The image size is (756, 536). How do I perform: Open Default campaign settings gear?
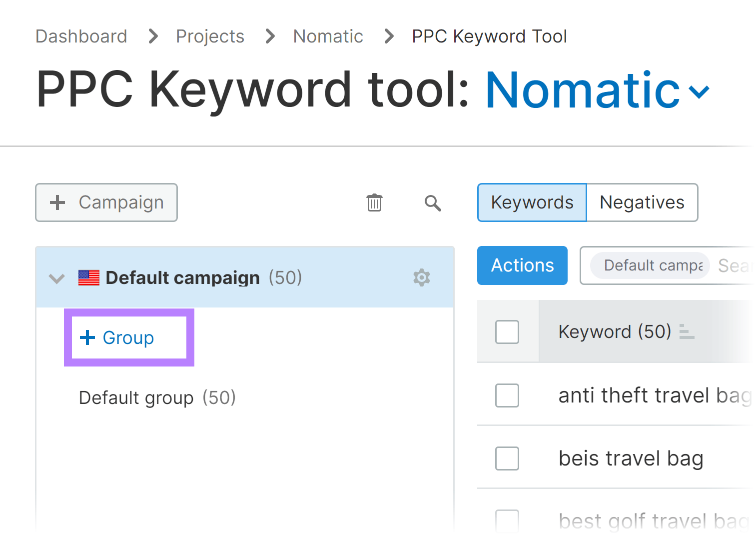pos(422,277)
